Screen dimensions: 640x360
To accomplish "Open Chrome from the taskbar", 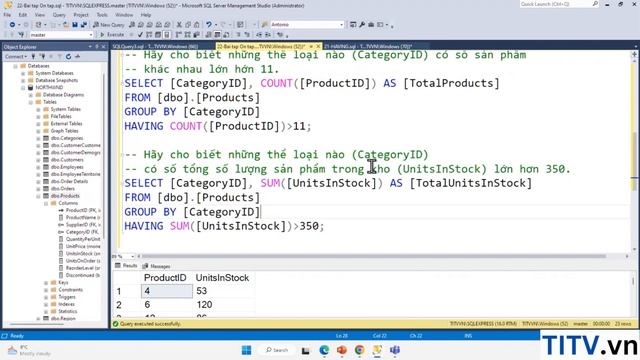I will [x=359, y=350].
